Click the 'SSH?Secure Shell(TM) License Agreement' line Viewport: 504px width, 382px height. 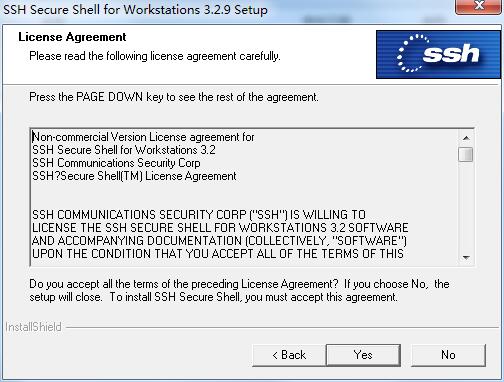(x=134, y=176)
